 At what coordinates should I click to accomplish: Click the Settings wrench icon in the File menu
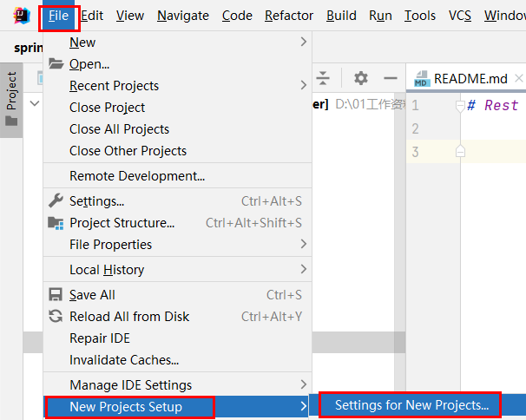point(56,201)
